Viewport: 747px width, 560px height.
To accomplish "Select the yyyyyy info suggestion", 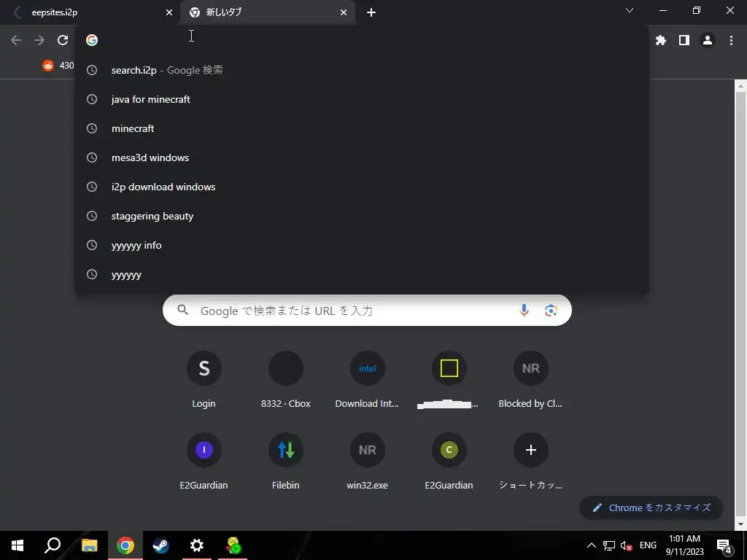I will click(362, 245).
